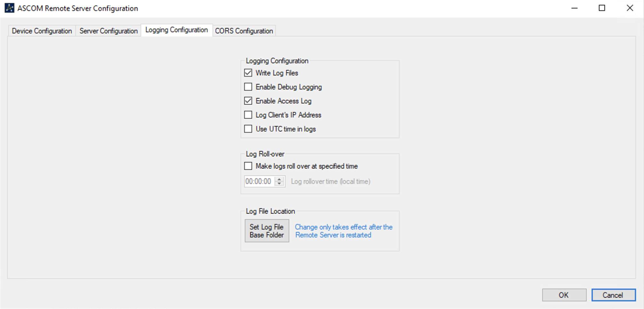644x309 pixels.
Task: Click the Log File Location group title
Action: 270,211
